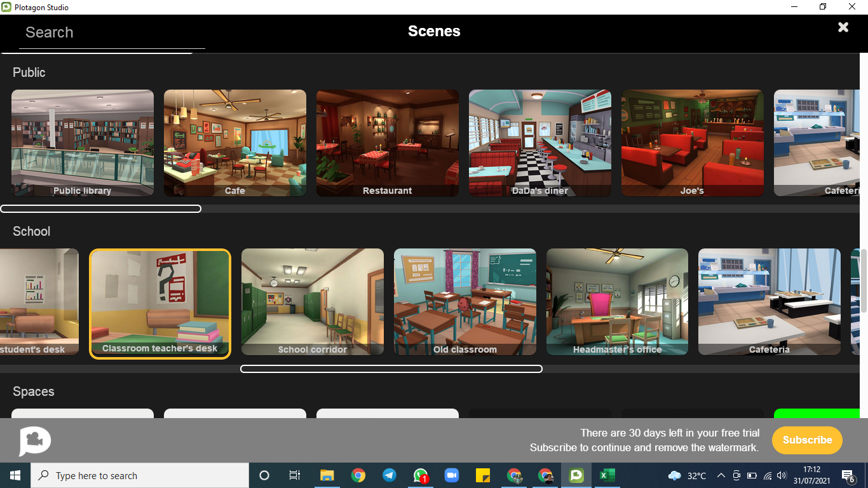868x488 pixels.
Task: Click the Search scenes field
Action: click(112, 33)
